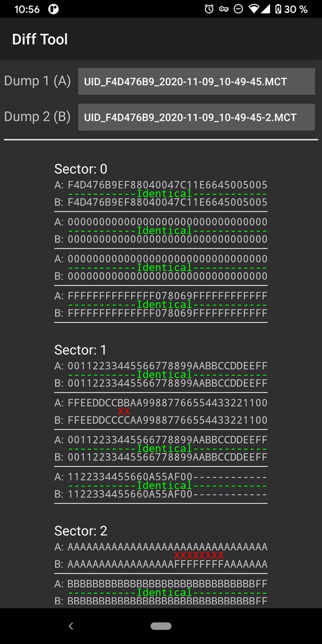Tap the cellular signal strength icon

tap(267, 9)
